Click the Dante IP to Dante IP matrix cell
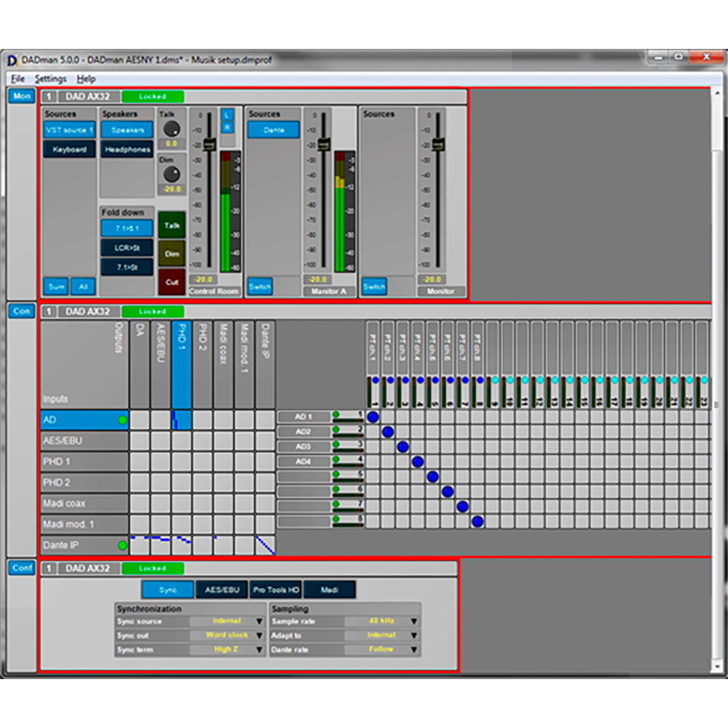 pos(265,545)
